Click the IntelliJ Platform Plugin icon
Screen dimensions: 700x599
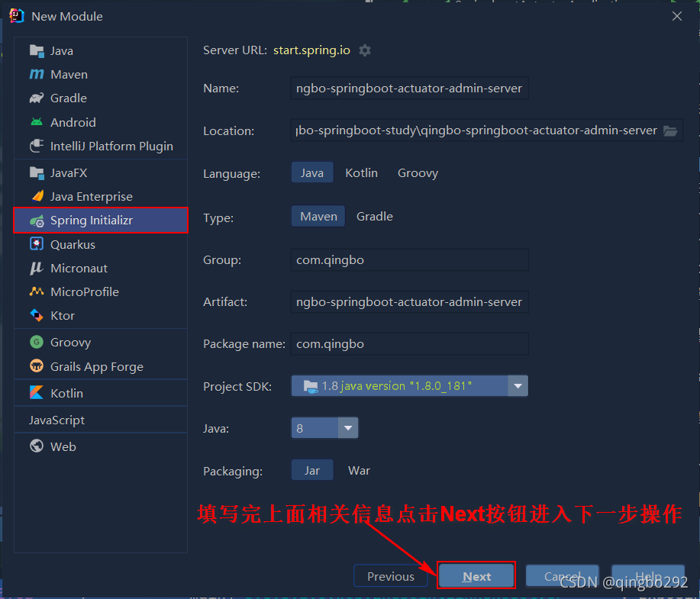tap(37, 146)
